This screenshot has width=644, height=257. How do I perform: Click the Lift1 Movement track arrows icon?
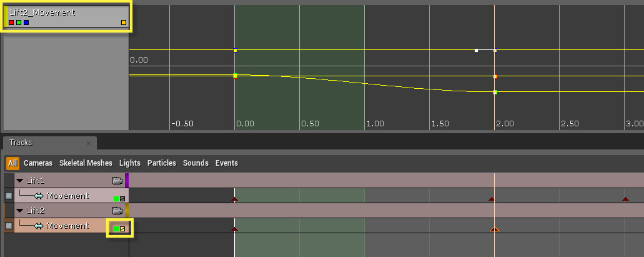pos(39,196)
